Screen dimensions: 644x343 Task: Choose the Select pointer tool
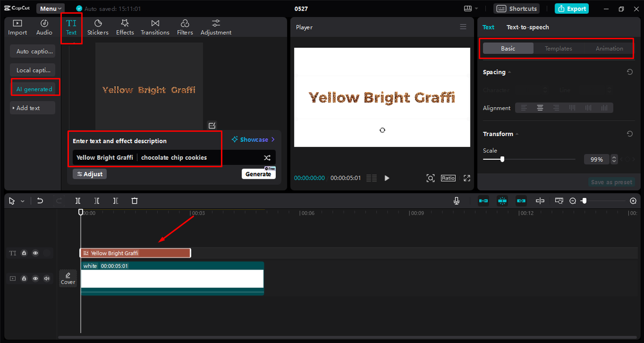tap(12, 201)
